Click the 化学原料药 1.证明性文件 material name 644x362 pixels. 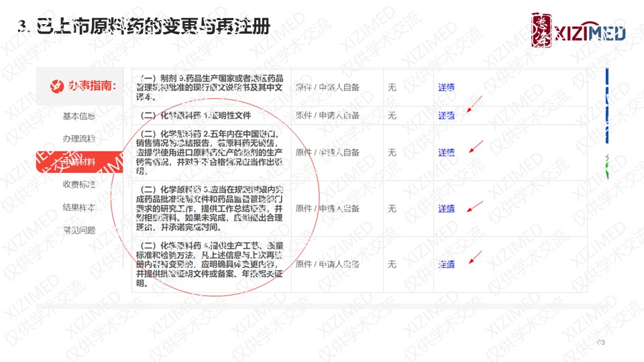point(196,115)
